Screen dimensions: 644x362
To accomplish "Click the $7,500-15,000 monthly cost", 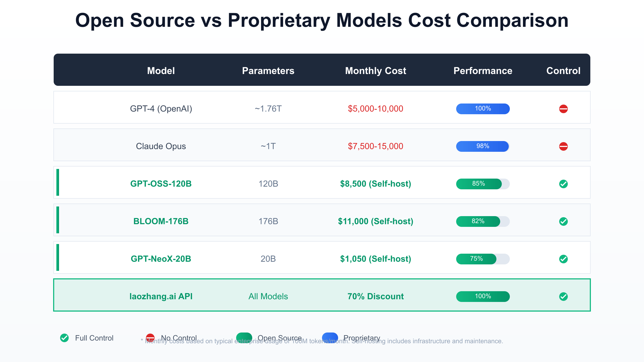I will click(x=376, y=146).
